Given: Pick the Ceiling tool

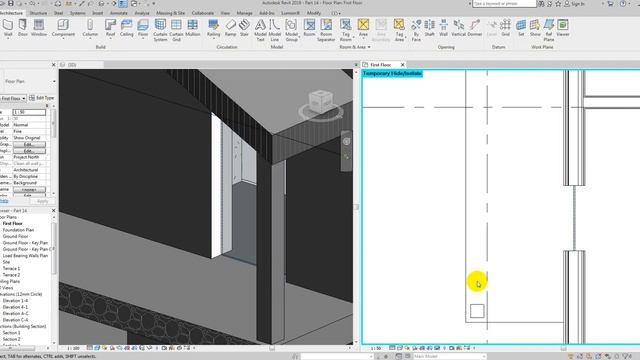Looking at the screenshot, I should tap(127, 28).
